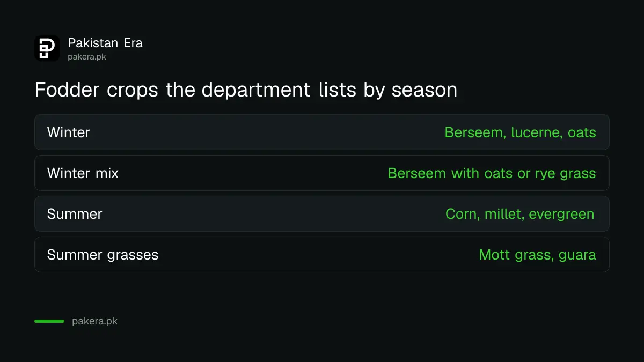The height and width of the screenshot is (362, 644).
Task: Click the Corn, millet, evergreen value
Action: tap(520, 215)
